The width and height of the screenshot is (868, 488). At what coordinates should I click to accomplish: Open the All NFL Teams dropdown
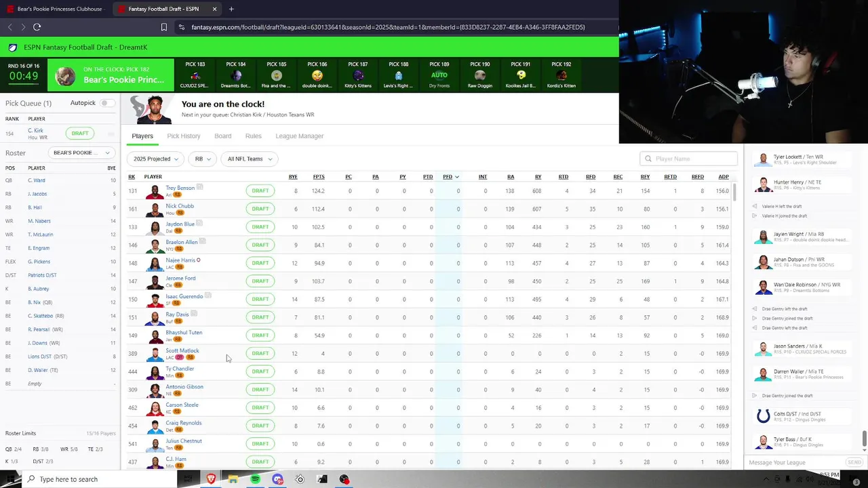tap(249, 159)
